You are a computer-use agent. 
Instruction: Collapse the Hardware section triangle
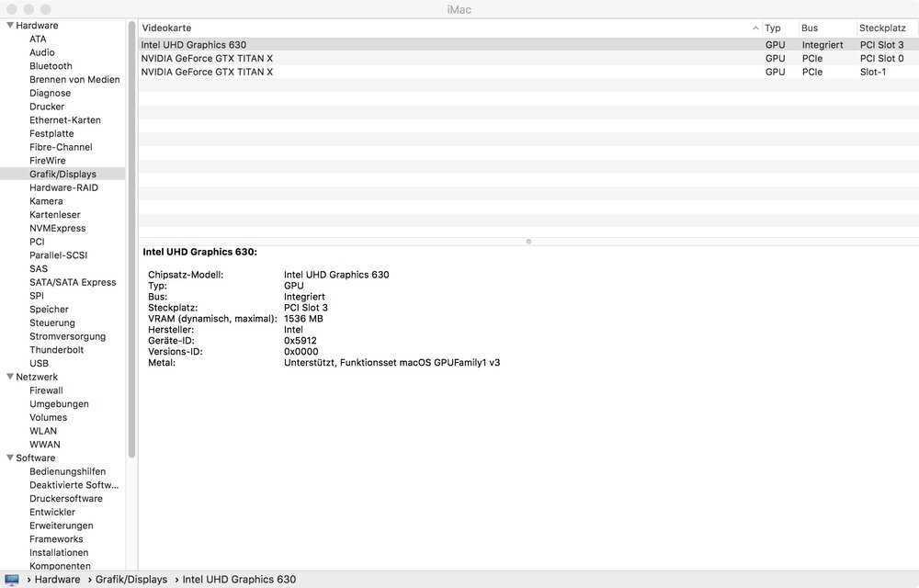coord(9,26)
